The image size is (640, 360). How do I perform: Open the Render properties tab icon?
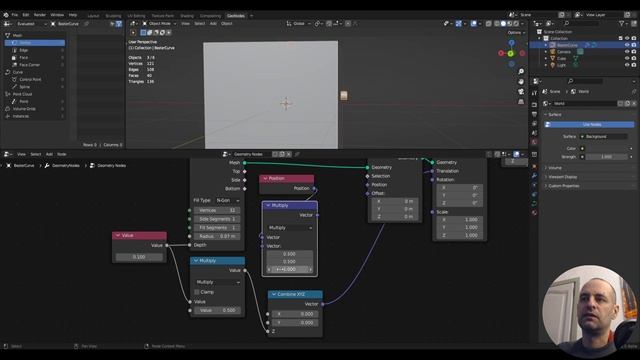point(534,105)
